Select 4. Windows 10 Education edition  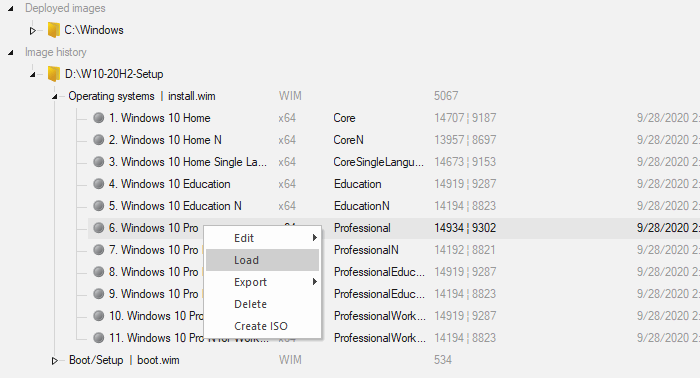pyautogui.click(x=170, y=184)
